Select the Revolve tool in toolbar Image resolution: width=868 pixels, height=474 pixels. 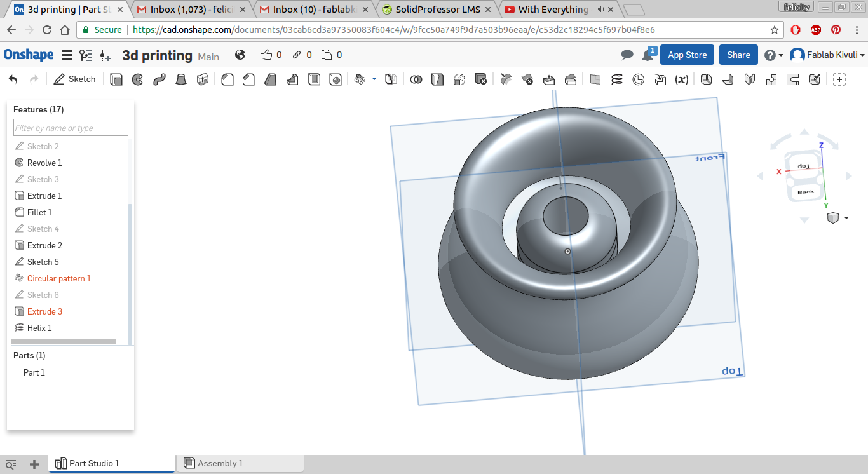click(x=137, y=79)
